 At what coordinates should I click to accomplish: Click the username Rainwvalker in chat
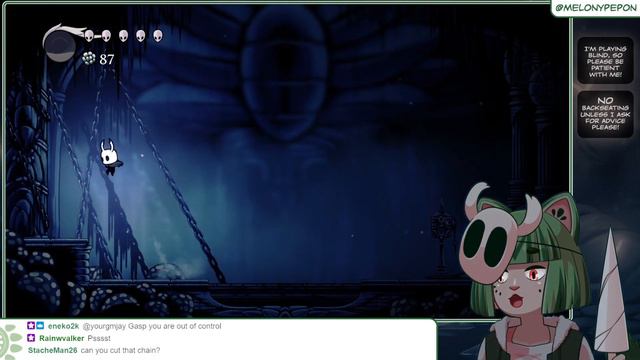(62, 338)
